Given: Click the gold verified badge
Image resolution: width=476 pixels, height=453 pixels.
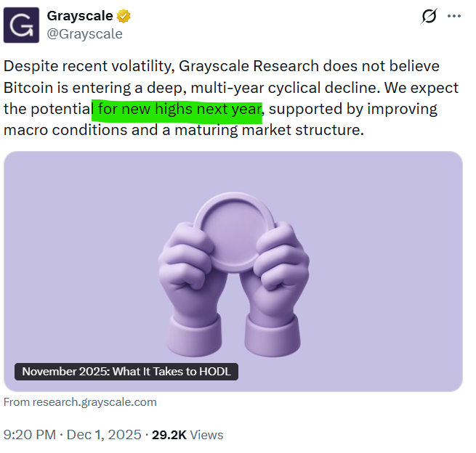Looking at the screenshot, I should [124, 16].
